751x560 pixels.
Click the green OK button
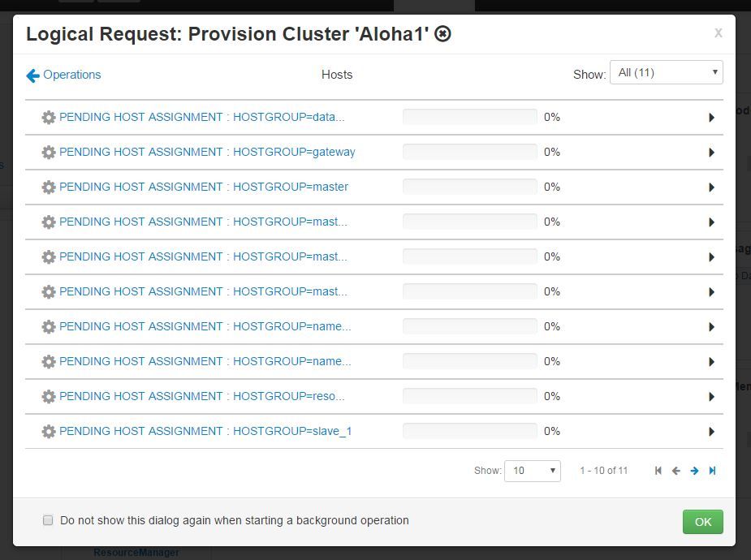tap(702, 522)
